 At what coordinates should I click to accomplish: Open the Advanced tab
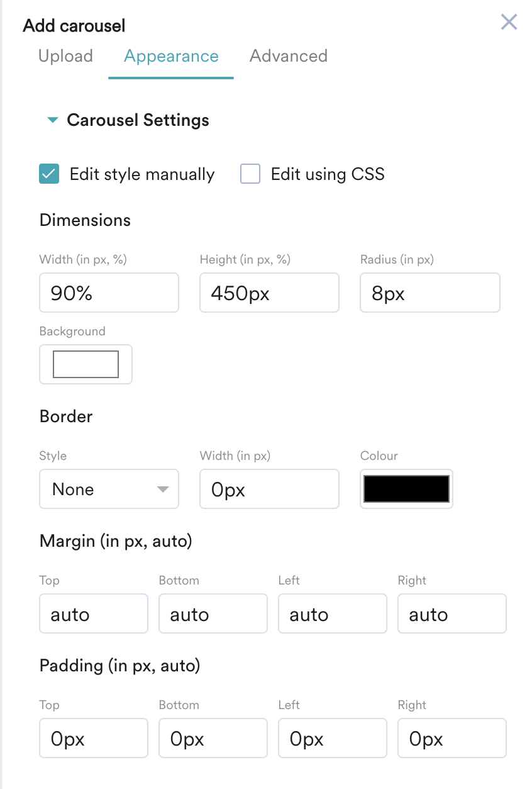(288, 56)
